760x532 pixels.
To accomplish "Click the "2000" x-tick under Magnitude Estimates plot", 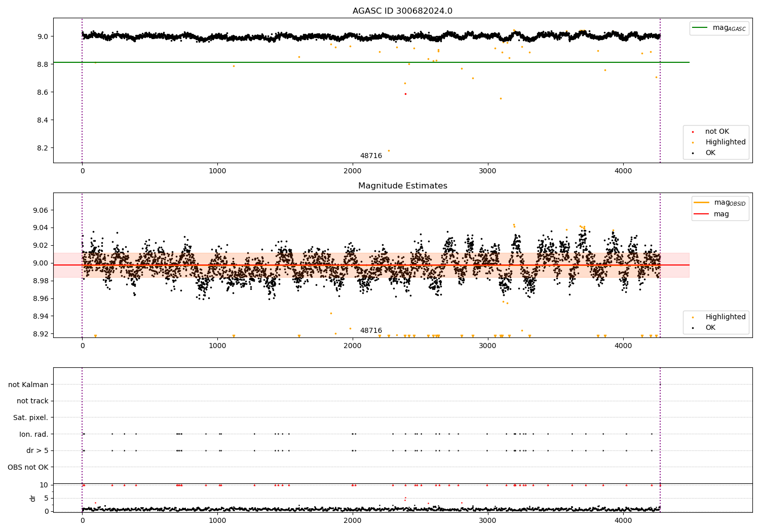I will [353, 346].
